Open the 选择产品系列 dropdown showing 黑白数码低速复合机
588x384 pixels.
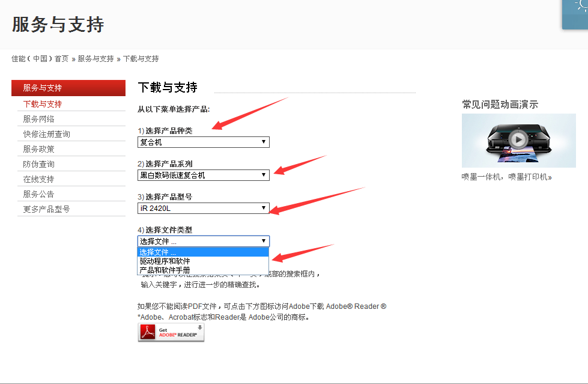203,175
